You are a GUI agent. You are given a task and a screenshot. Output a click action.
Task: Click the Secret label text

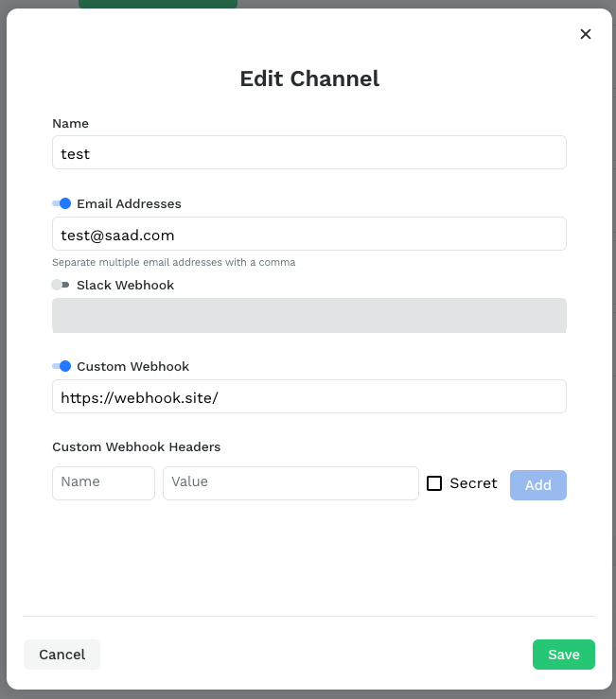point(473,483)
